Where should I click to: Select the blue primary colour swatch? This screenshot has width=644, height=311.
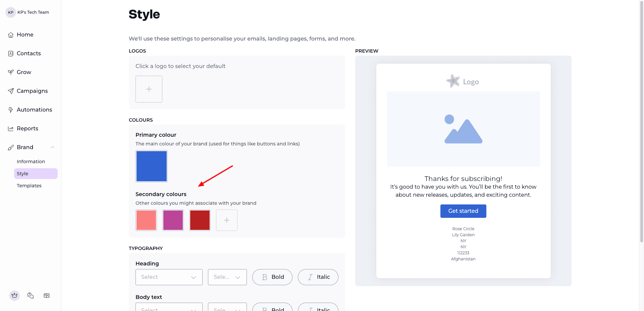[152, 166]
